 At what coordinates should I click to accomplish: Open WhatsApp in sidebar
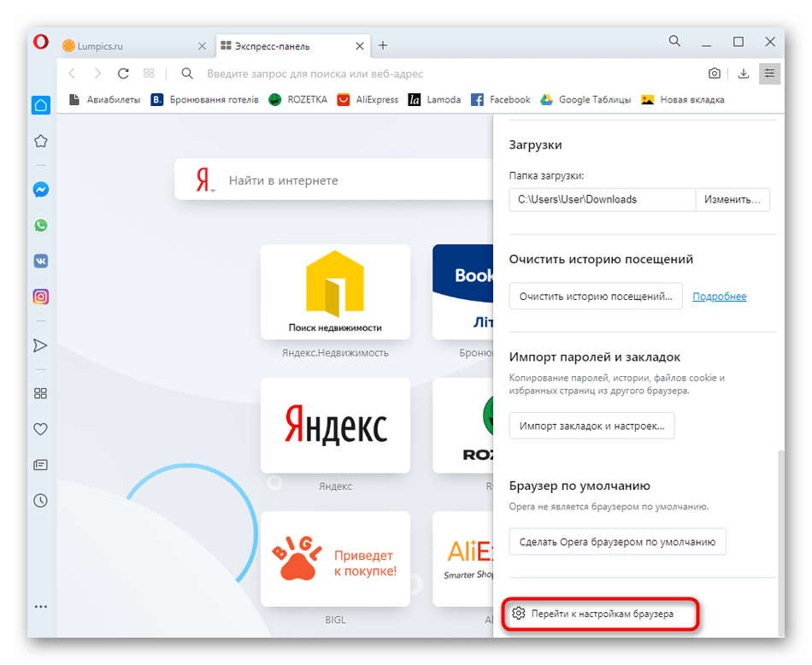point(41,226)
